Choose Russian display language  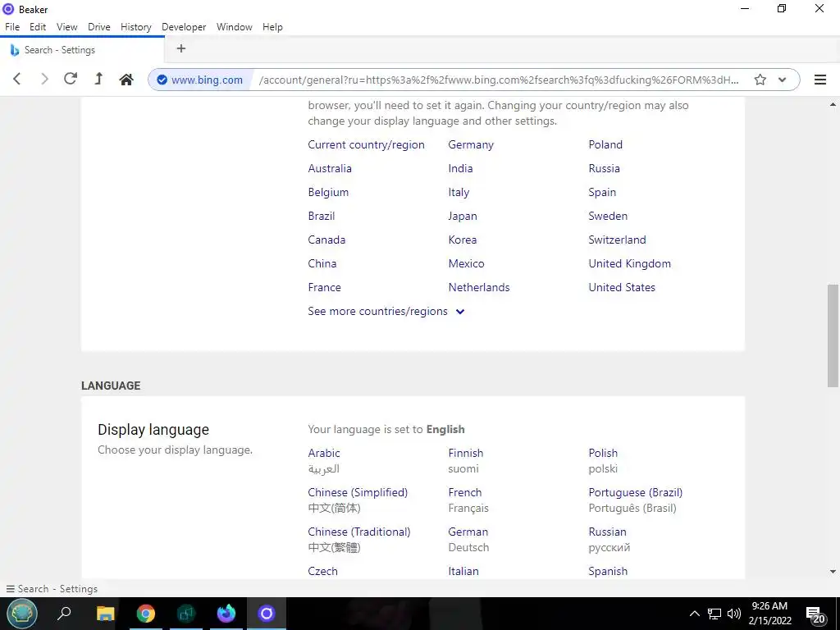click(607, 532)
